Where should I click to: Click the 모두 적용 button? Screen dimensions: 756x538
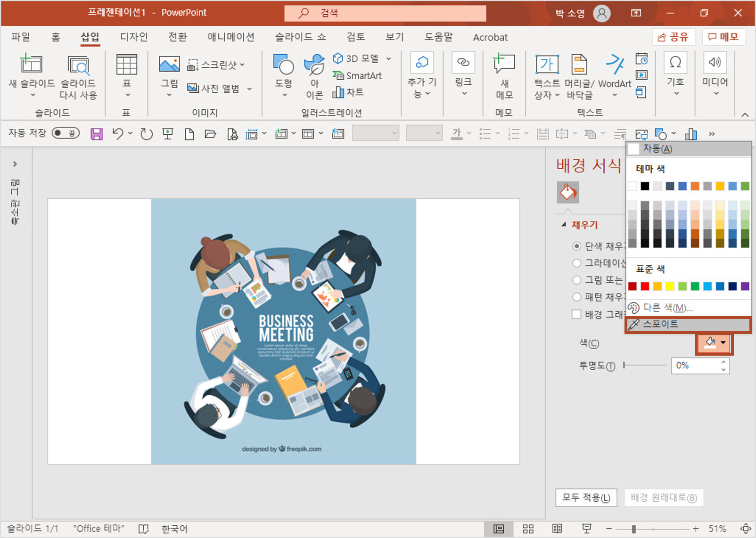586,497
